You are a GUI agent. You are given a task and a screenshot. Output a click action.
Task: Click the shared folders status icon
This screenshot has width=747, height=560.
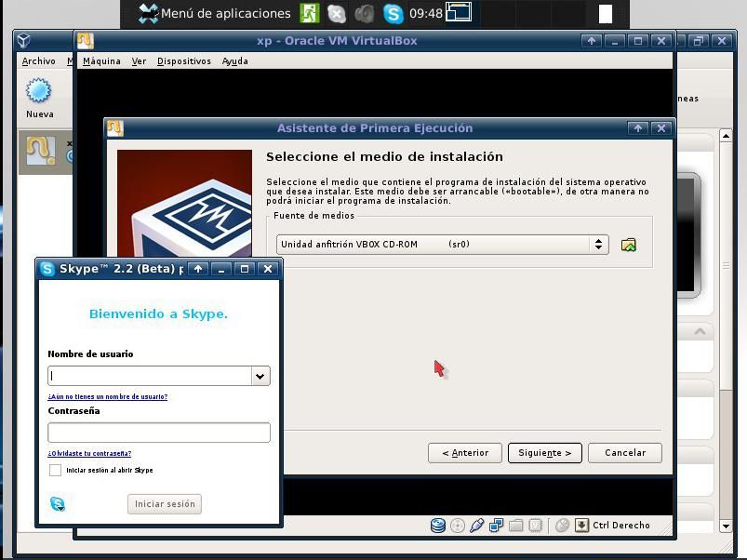(x=515, y=526)
